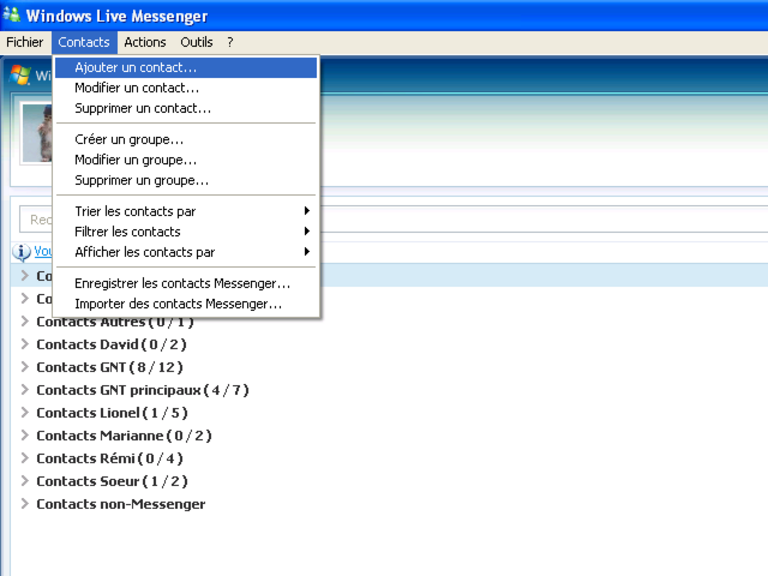This screenshot has height=576, width=768.
Task: Choose Supprimer un contact…
Action: [186, 108]
